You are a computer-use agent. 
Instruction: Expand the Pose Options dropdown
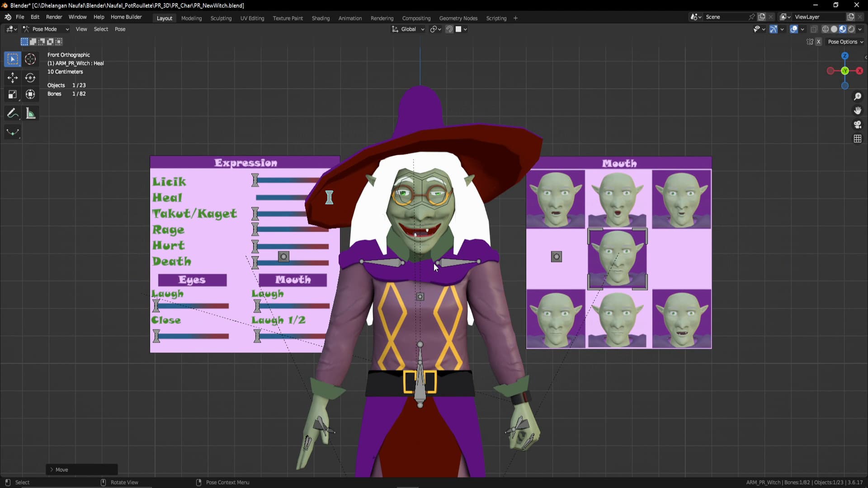[845, 42]
